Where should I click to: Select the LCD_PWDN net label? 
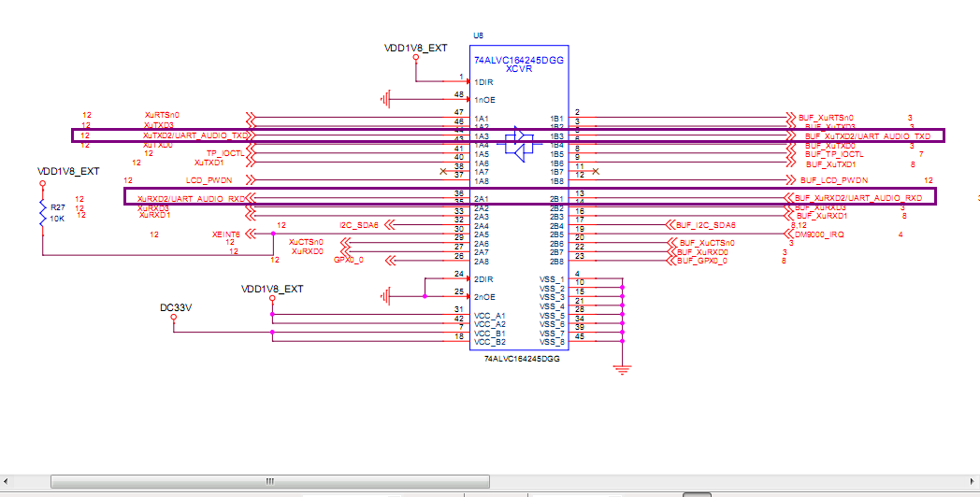tap(209, 179)
